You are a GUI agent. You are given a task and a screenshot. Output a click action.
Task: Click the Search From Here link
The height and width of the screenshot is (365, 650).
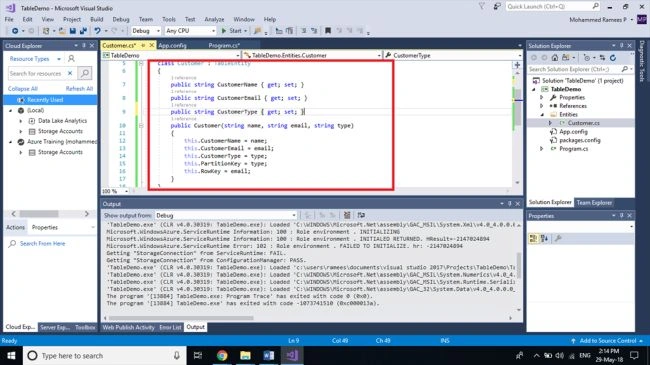click(x=42, y=243)
